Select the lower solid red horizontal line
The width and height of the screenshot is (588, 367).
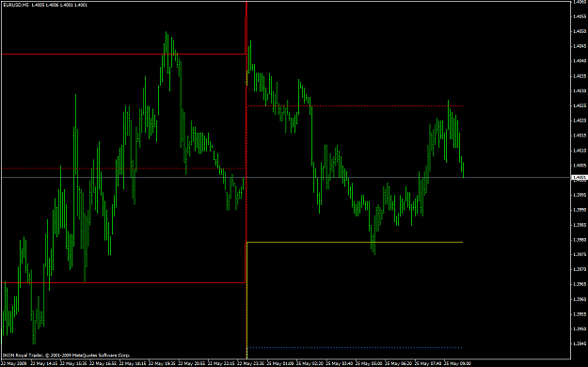123,282
